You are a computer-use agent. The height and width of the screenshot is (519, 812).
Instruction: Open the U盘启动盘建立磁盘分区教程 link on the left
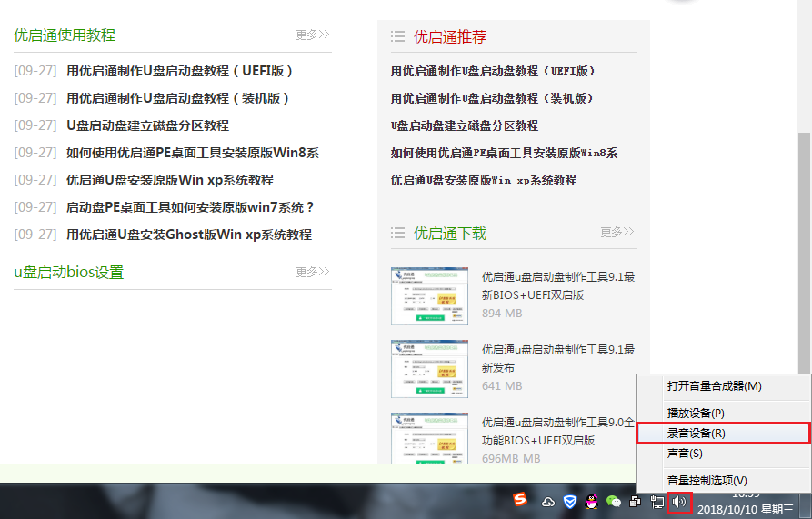[147, 125]
